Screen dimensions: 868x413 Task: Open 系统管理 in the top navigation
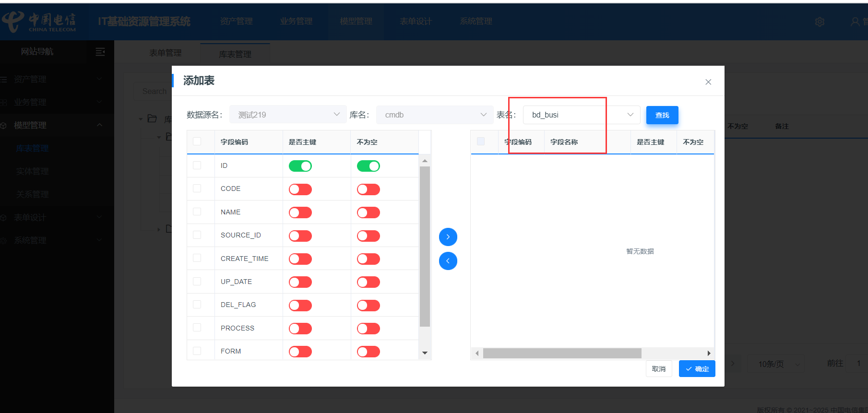476,22
